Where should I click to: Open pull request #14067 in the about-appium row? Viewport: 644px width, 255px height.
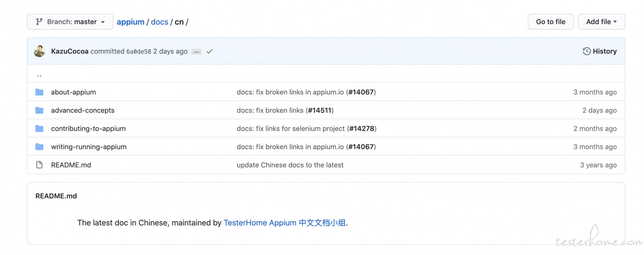point(361,92)
